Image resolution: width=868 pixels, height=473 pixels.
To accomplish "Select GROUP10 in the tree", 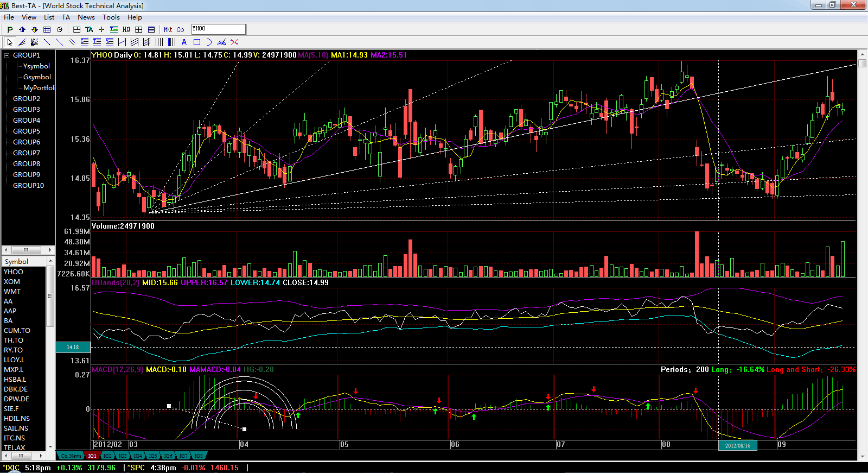I will pyautogui.click(x=29, y=186).
